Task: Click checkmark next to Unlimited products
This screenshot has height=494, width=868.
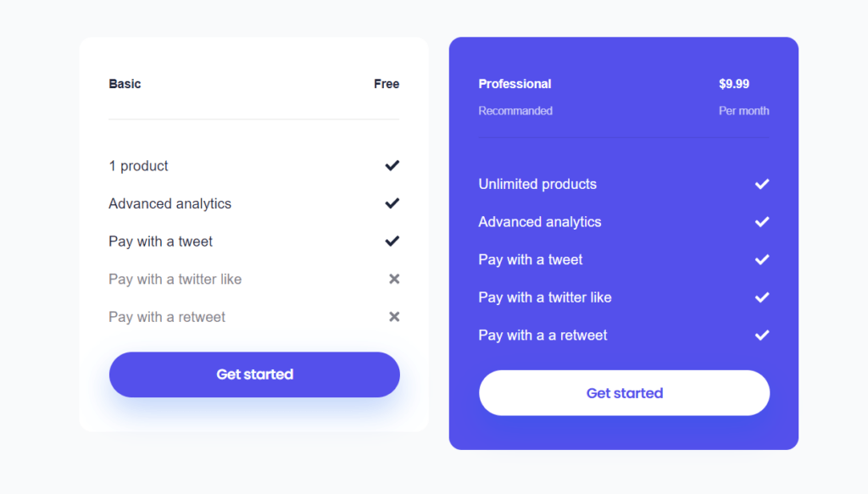Action: pyautogui.click(x=762, y=184)
